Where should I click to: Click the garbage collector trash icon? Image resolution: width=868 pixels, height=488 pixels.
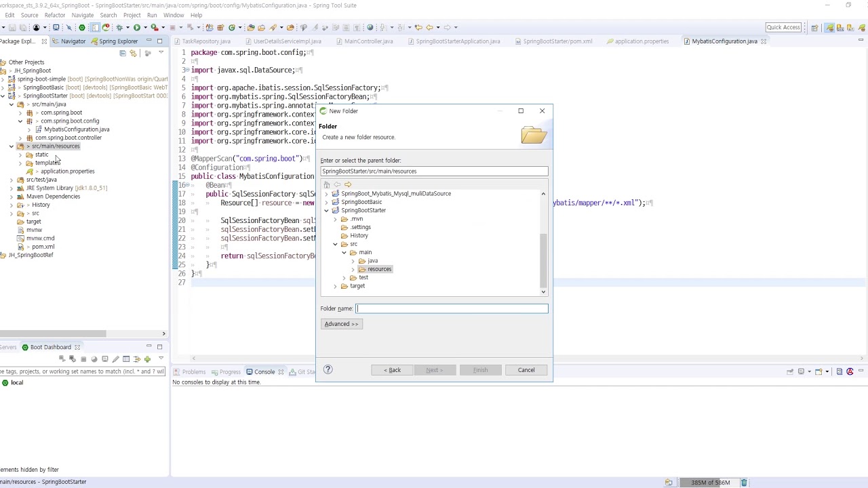click(x=744, y=483)
